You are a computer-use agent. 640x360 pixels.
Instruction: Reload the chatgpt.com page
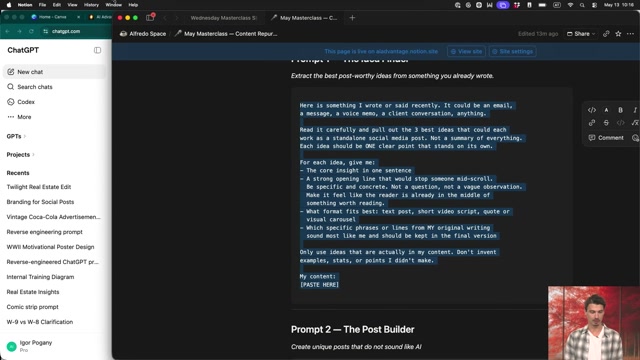click(31, 31)
